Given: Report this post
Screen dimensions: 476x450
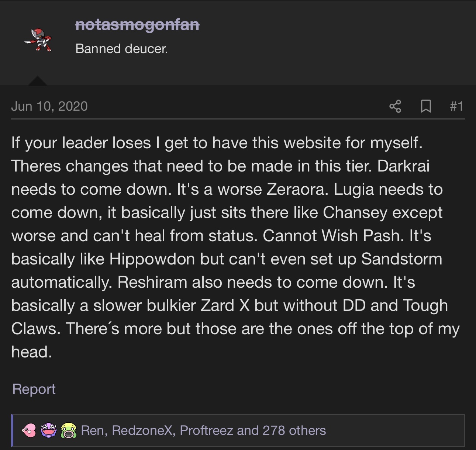Looking at the screenshot, I should [34, 389].
